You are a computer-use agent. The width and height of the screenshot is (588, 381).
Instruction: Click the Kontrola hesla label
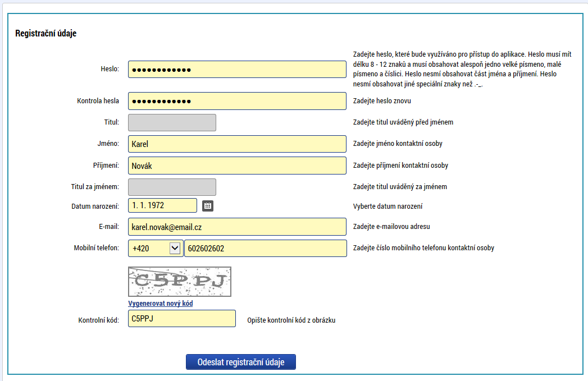[x=98, y=101]
